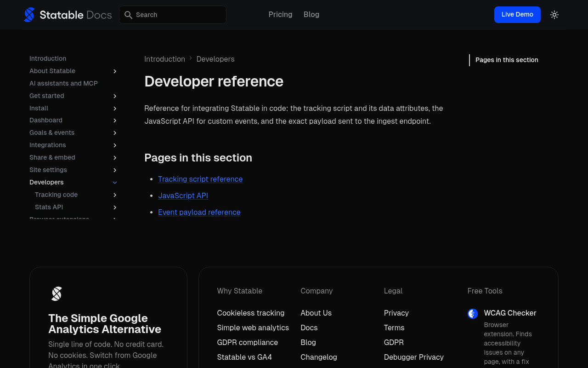This screenshot has height=368, width=588.
Task: Open Event payload reference link
Action: 199,212
